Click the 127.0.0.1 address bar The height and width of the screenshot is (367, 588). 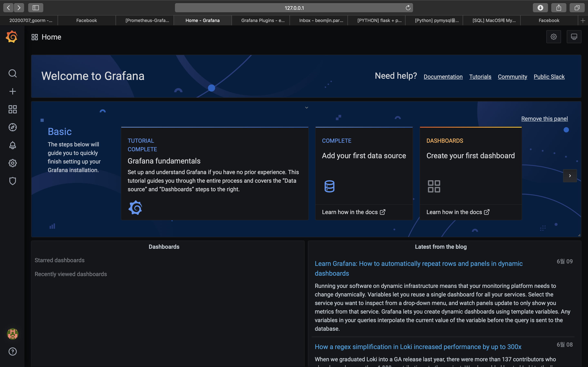click(x=294, y=8)
